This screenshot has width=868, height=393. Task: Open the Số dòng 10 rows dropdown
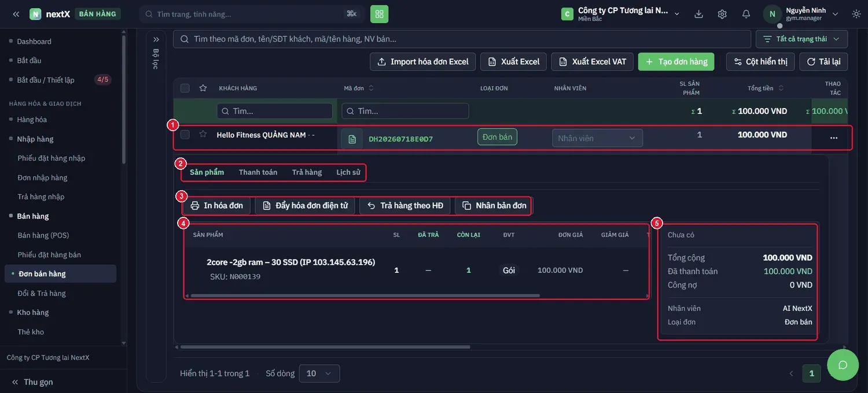click(319, 373)
